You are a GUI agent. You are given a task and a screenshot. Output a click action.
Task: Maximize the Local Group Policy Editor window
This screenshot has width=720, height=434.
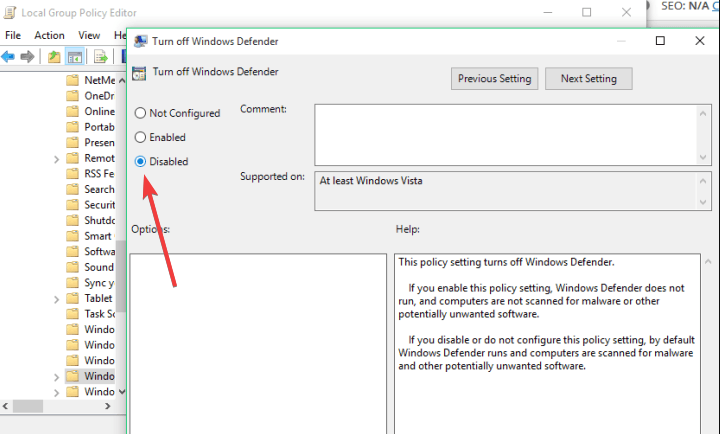point(586,12)
